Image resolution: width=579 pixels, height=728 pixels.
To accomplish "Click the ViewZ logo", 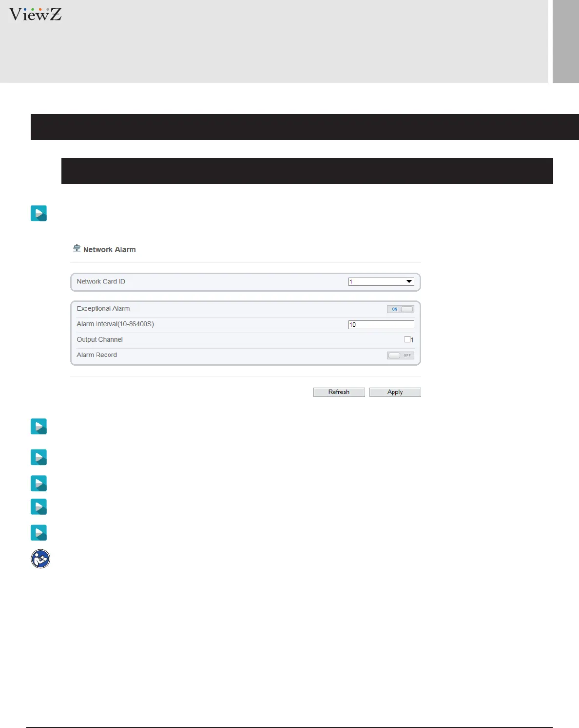I will coord(35,15).
